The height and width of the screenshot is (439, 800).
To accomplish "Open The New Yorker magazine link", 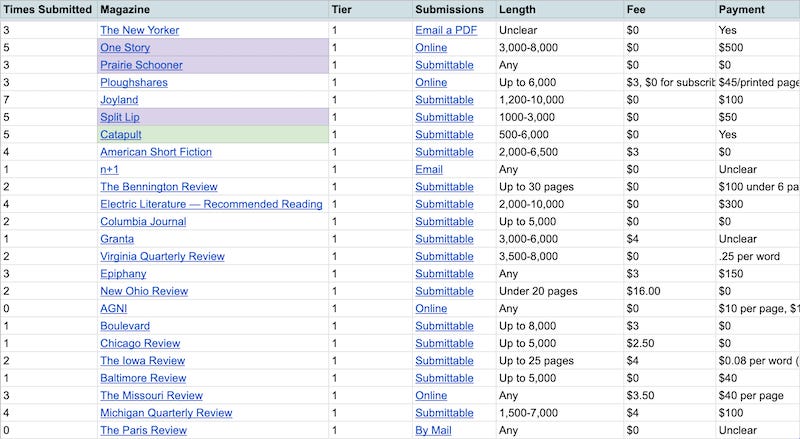I will 139,30.
